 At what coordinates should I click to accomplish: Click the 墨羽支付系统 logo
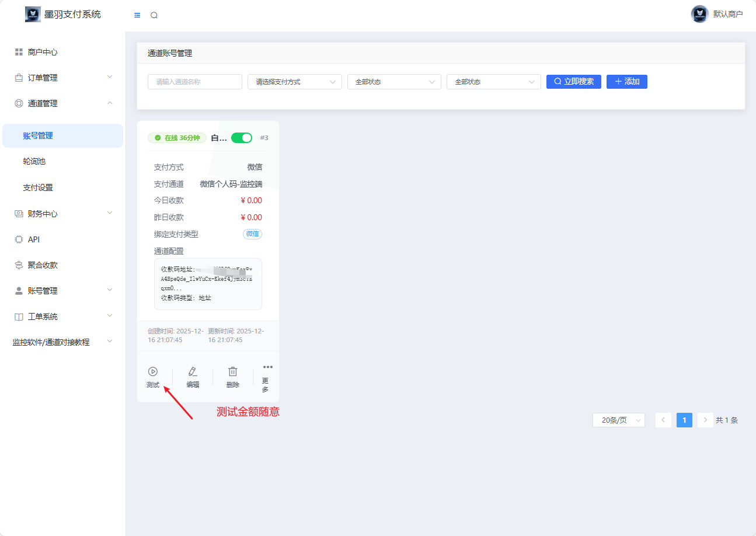point(33,14)
